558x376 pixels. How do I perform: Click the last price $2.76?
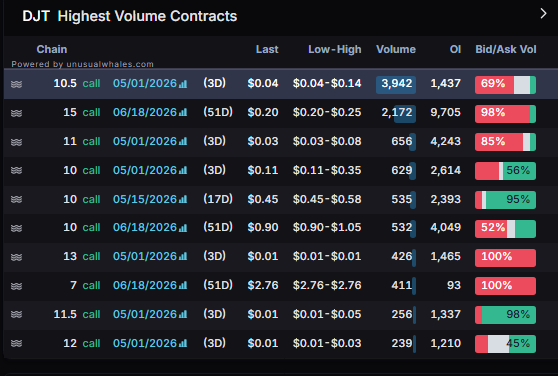(263, 285)
